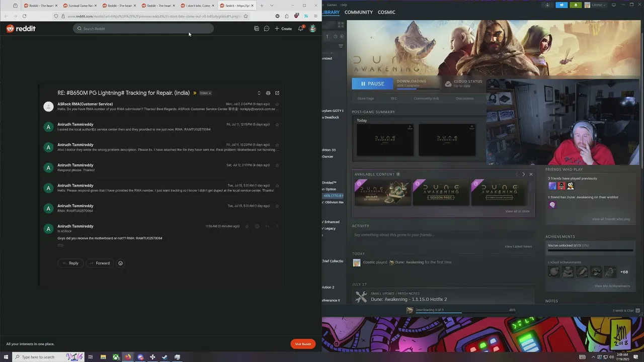This screenshot has width=644, height=362.
Task: Open the Firefox hamburger menu
Action: click(x=315, y=16)
